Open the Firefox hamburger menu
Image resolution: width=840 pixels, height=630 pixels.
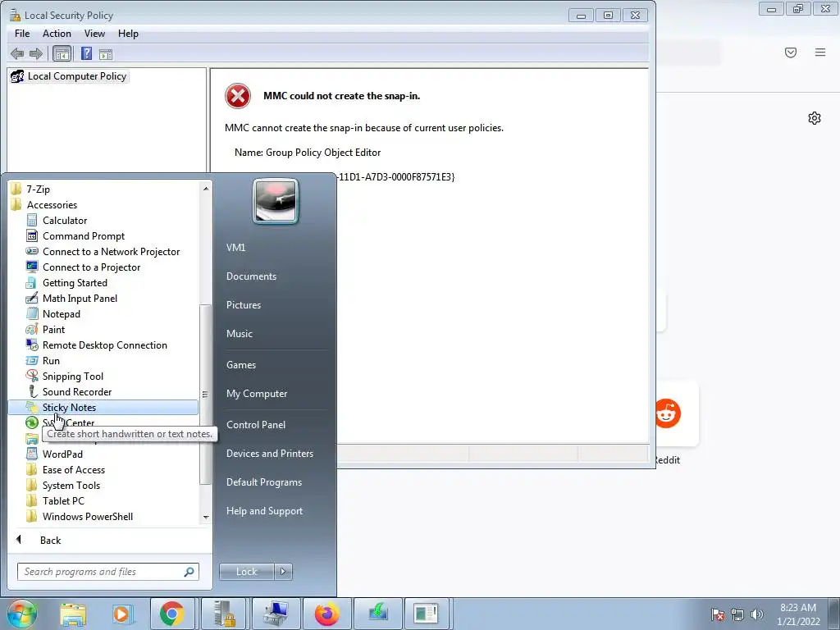820,52
